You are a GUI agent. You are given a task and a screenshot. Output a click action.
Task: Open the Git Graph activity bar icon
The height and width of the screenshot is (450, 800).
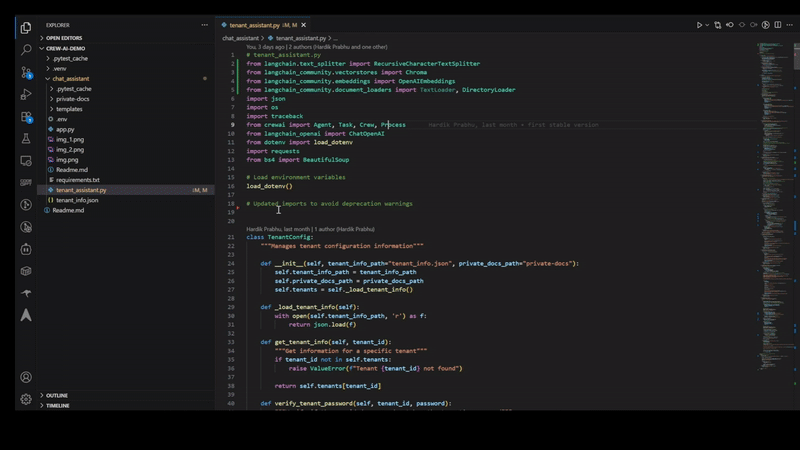pyautogui.click(x=26, y=205)
